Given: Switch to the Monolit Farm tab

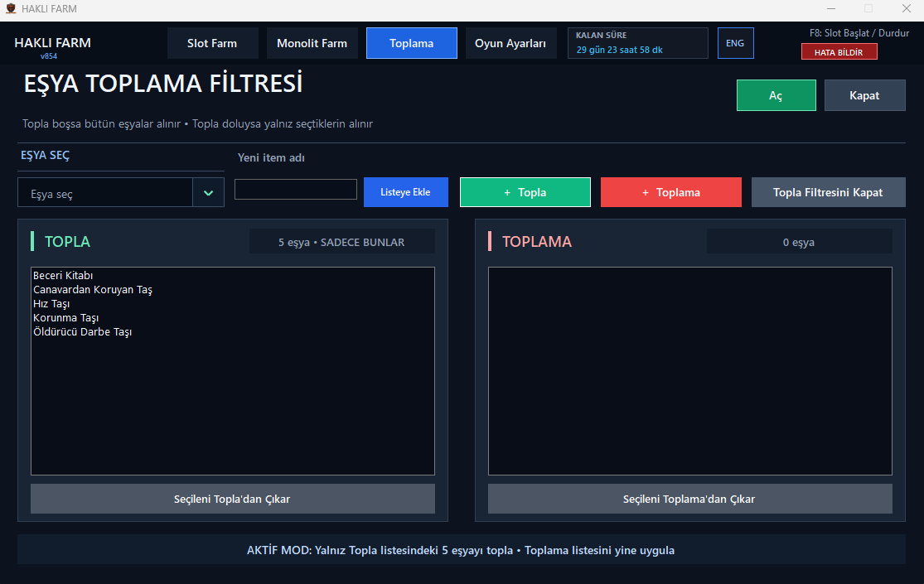Looking at the screenshot, I should click(x=312, y=43).
